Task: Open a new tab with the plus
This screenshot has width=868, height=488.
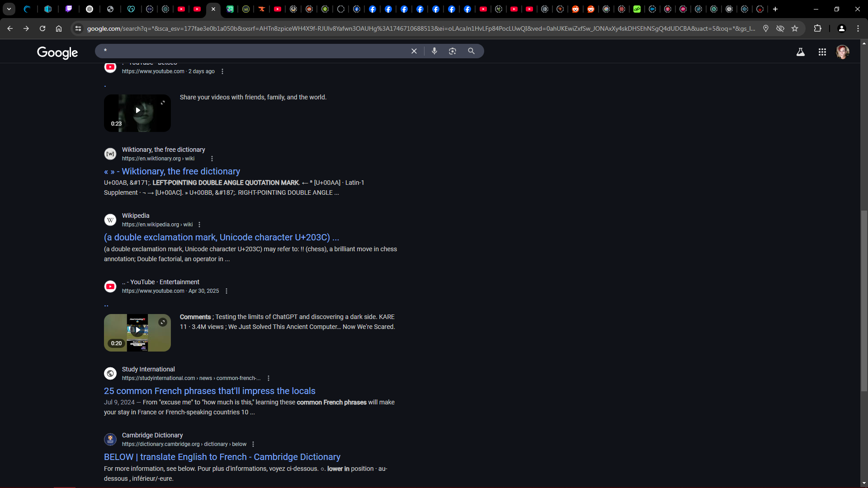Action: click(x=775, y=9)
